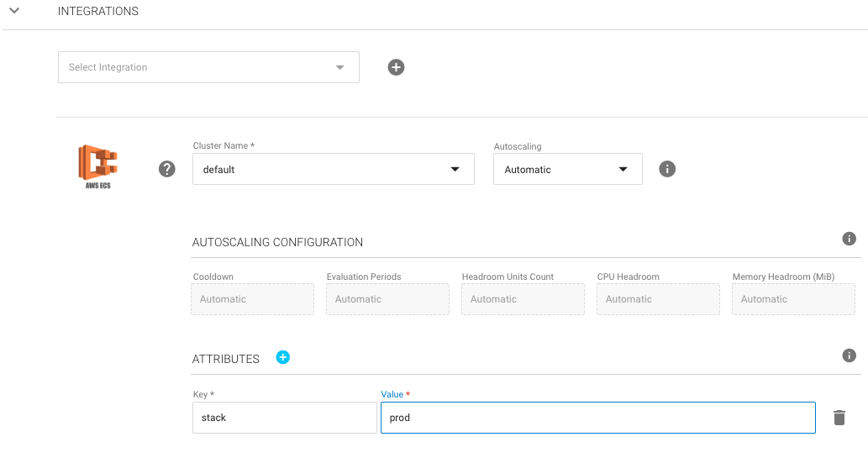The height and width of the screenshot is (458, 868).
Task: View Autoscaling Configuration info icon
Action: 849,239
